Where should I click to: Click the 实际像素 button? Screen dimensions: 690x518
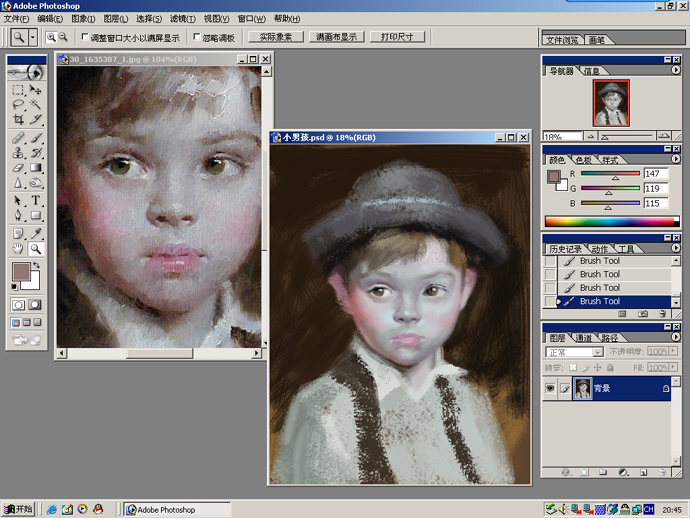276,37
